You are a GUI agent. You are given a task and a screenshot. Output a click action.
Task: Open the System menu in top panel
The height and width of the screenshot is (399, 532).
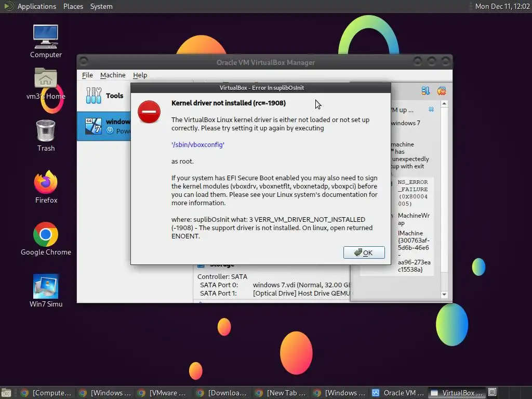pyautogui.click(x=101, y=6)
